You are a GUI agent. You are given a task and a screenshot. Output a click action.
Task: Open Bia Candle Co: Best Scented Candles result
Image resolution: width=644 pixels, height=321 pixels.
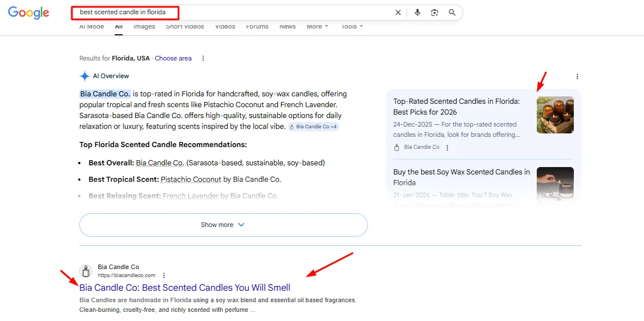185,287
